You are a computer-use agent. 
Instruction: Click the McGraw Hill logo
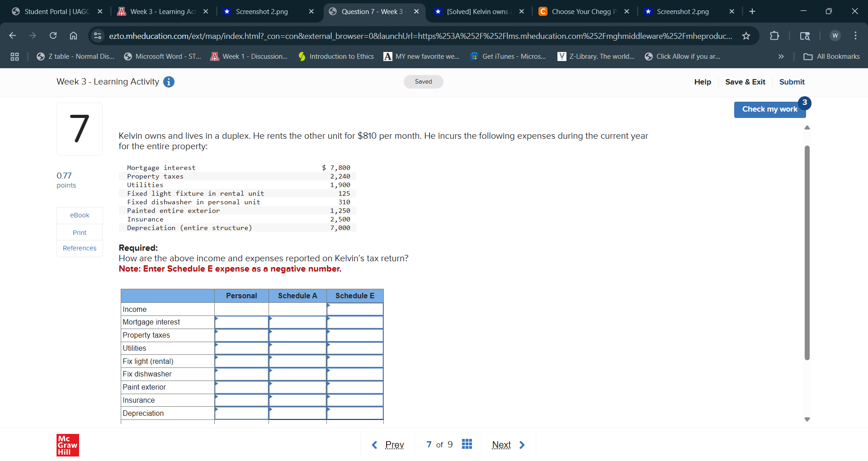tap(67, 445)
